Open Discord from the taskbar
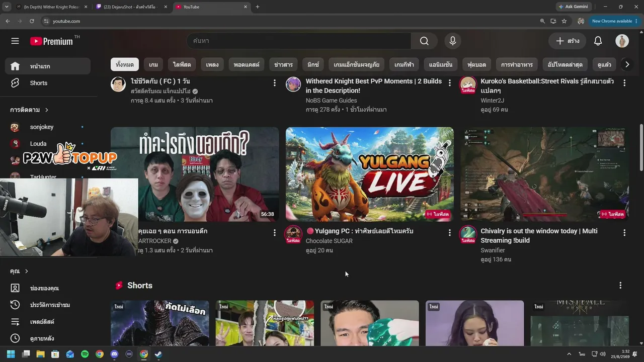Screen dimensions: 644x362 coord(114,354)
